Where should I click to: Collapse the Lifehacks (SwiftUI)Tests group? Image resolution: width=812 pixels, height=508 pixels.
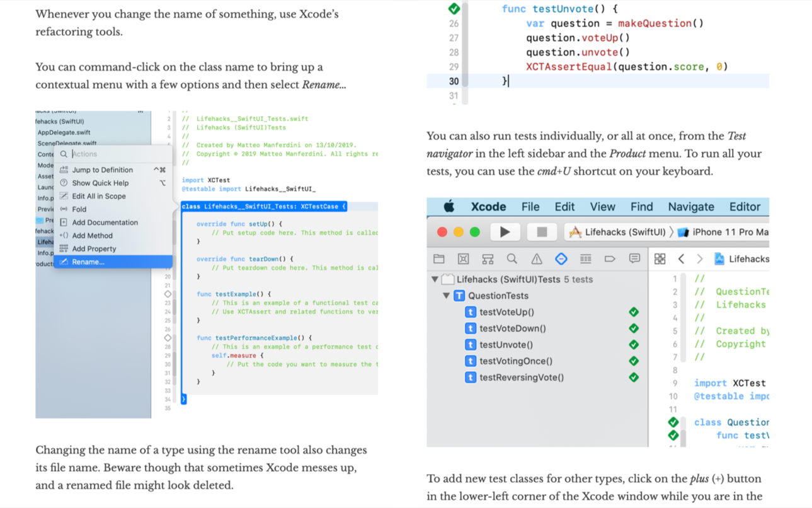(435, 279)
